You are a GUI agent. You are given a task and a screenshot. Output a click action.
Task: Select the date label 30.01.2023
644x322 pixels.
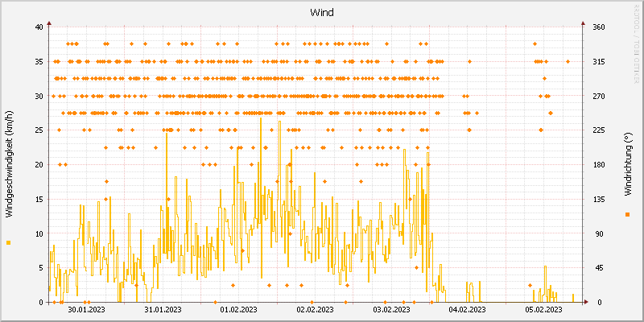86,310
